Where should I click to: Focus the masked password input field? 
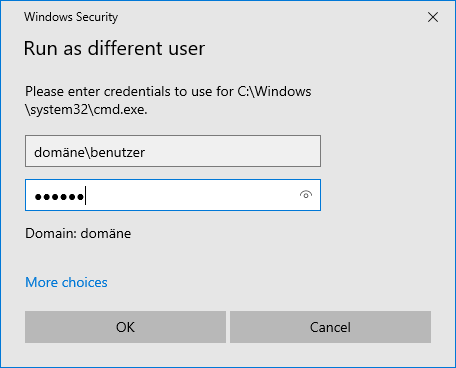coord(173,195)
